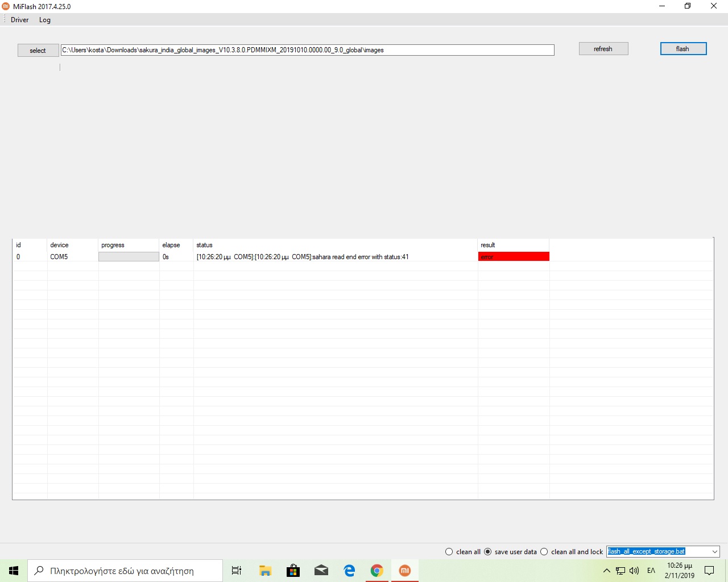
Task: Open the volume speaker tray icon
Action: coord(634,571)
